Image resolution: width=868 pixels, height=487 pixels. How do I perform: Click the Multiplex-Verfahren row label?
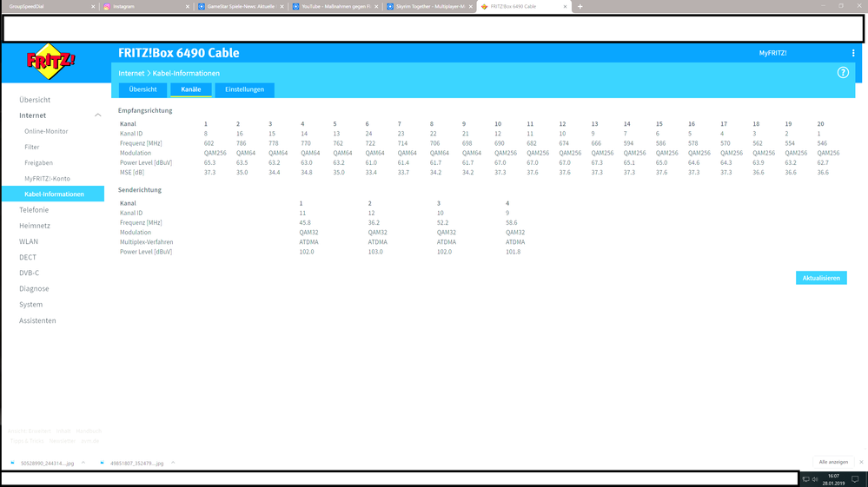(x=146, y=242)
